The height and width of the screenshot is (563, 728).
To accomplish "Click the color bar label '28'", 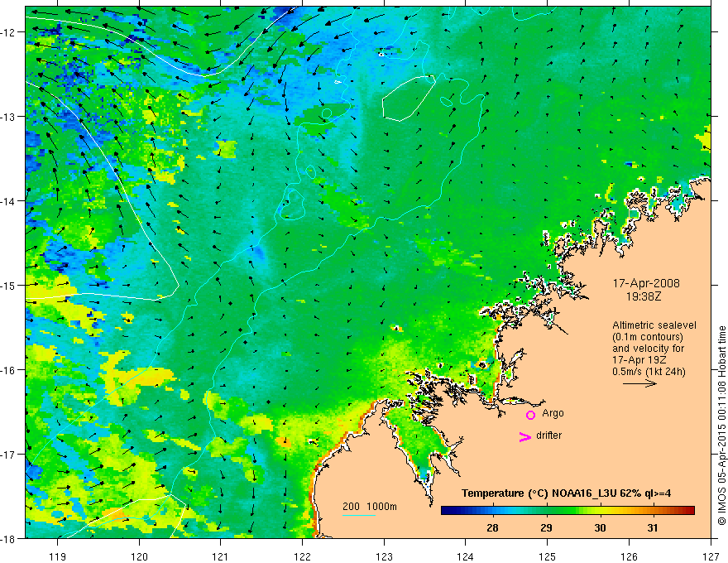I will coord(492,527).
